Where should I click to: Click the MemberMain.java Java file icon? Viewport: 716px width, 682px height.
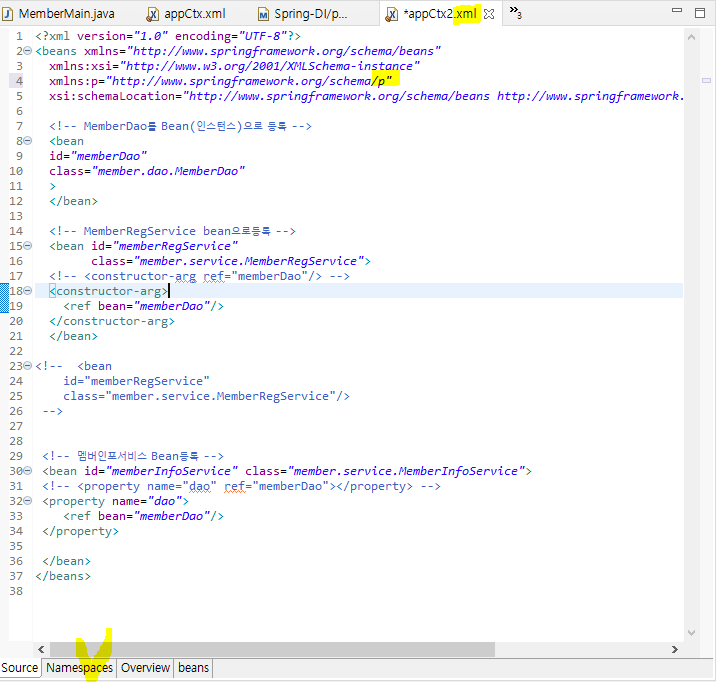click(x=7, y=15)
